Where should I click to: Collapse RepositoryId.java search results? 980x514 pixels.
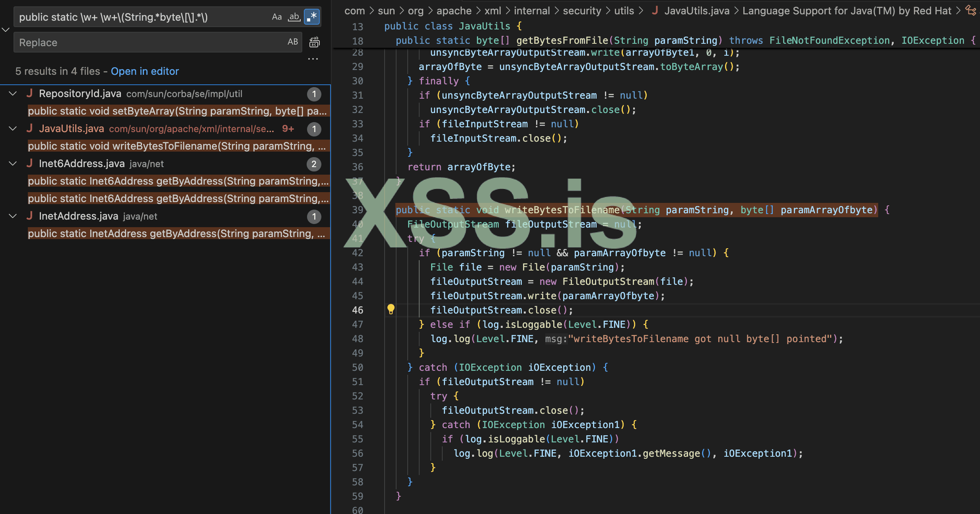pos(13,93)
